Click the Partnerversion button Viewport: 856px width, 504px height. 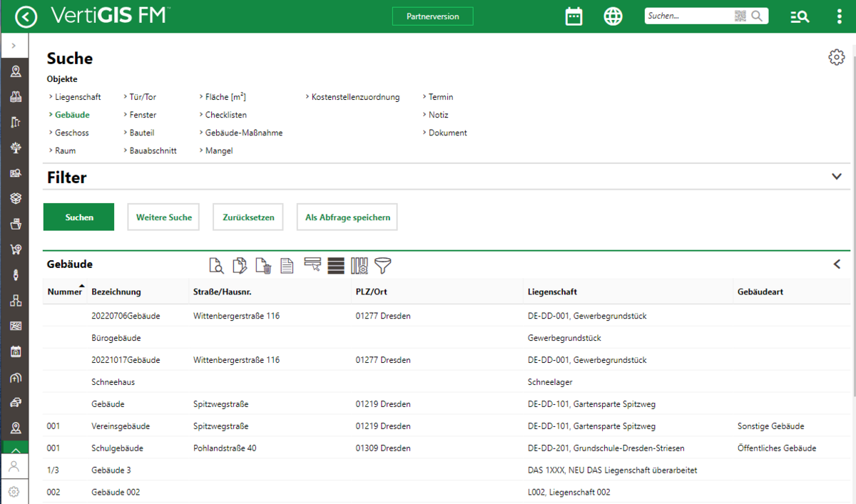pos(432,16)
